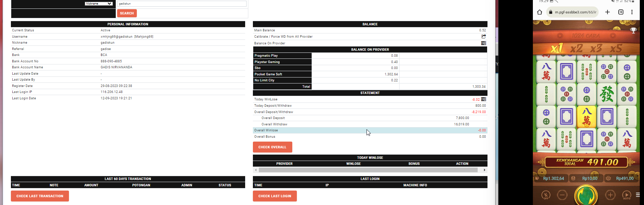Increase the bet with the plus button
Screen dimensions: 644x205
coord(610,195)
